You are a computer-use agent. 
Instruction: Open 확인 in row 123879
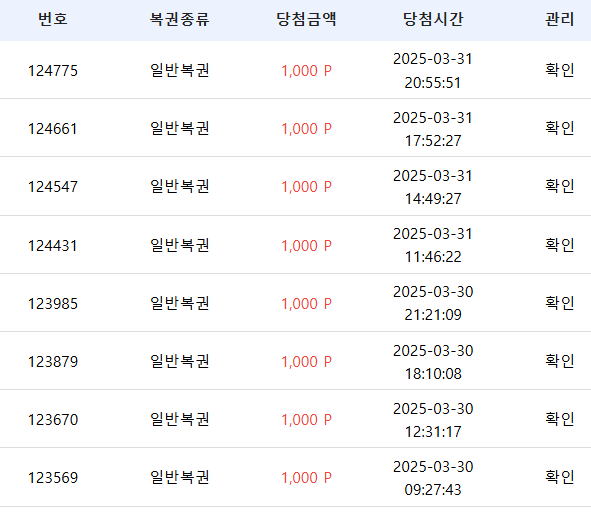(x=559, y=361)
